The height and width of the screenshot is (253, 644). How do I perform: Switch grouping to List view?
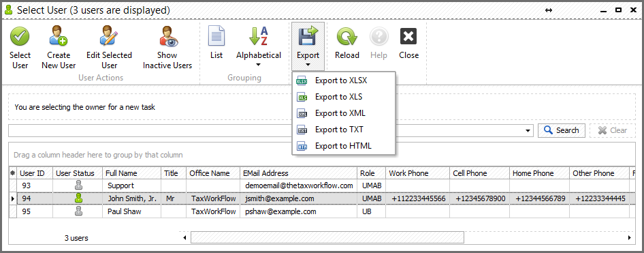click(x=216, y=43)
